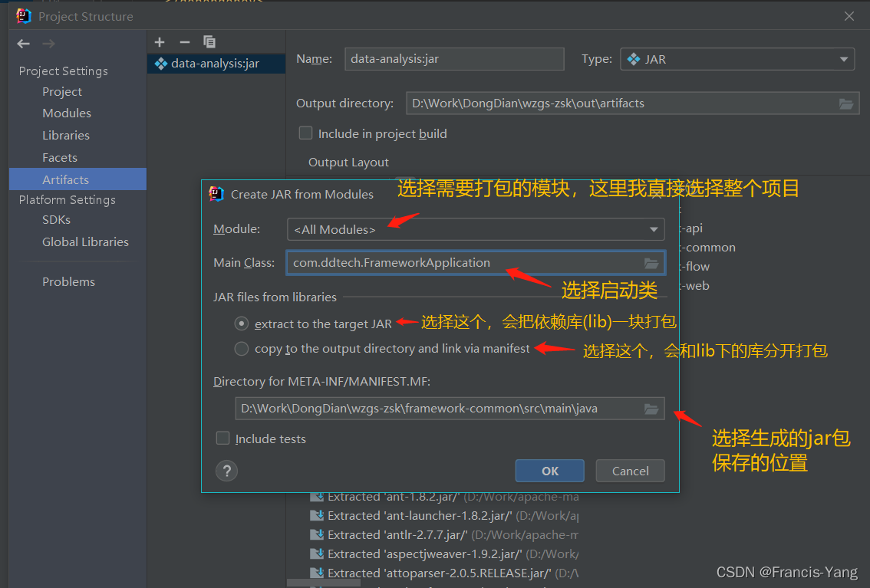The height and width of the screenshot is (588, 870).
Task: Open help with the question mark icon
Action: [227, 471]
